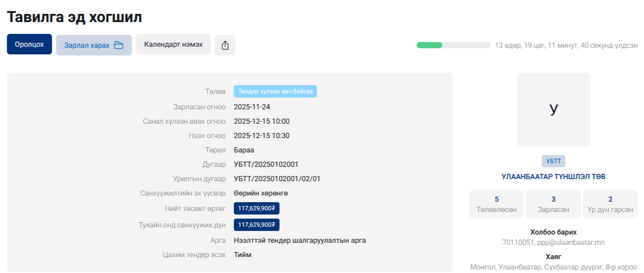This screenshot has height=273, width=644.
Task: Click the tender number УБТТ/20250102001
Action: (266, 165)
